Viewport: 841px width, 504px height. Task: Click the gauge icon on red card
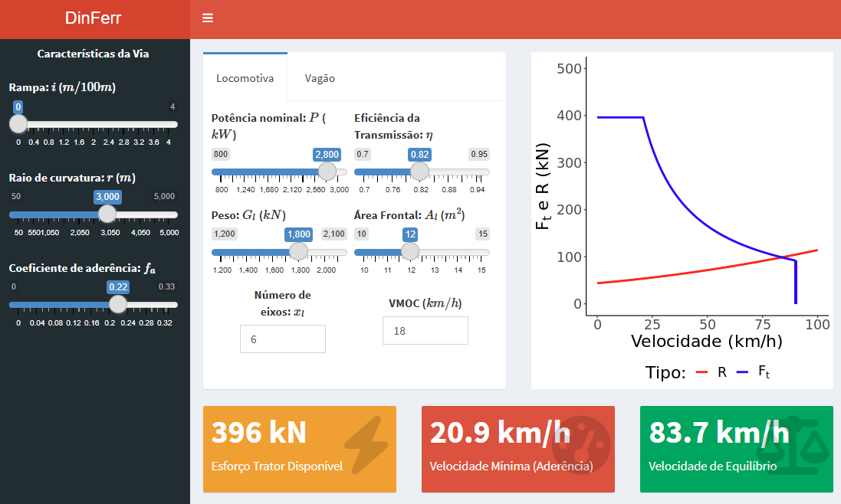click(x=586, y=446)
